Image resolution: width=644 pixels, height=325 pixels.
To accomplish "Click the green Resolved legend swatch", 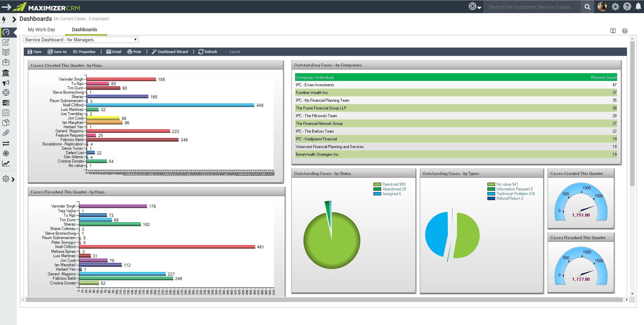I will click(377, 184).
